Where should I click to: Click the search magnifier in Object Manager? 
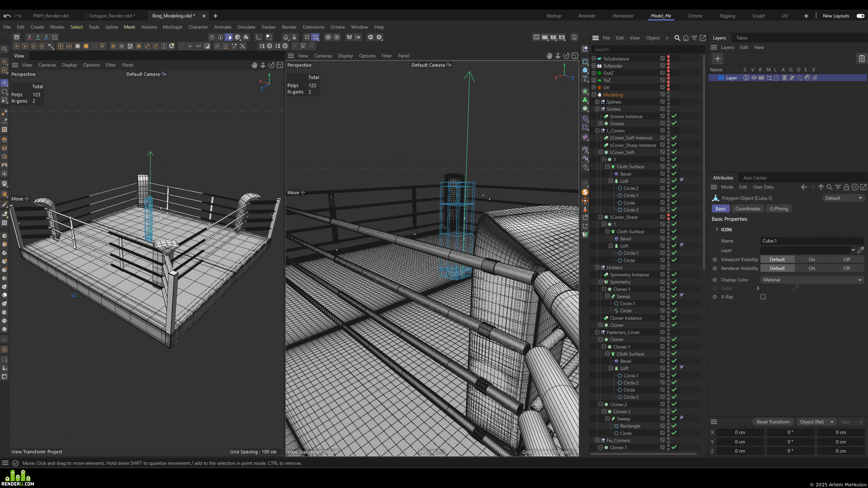point(677,38)
